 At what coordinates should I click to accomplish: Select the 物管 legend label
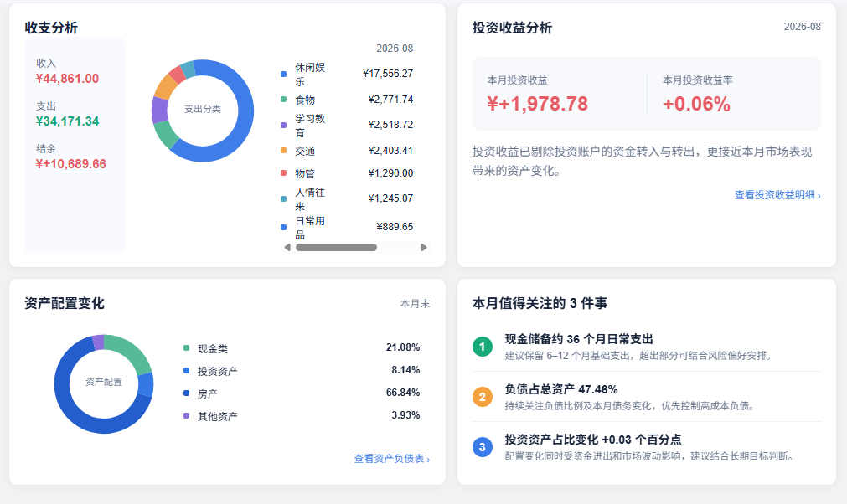coord(305,174)
